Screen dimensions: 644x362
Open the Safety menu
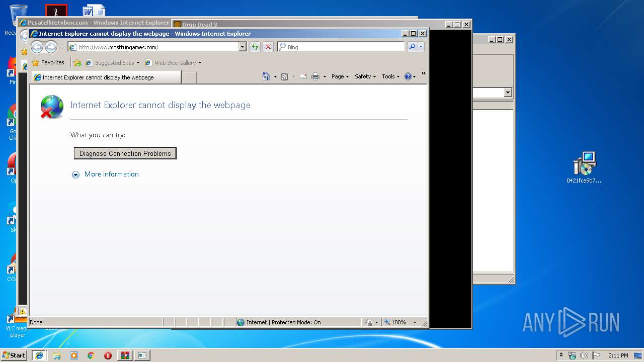[x=365, y=76]
